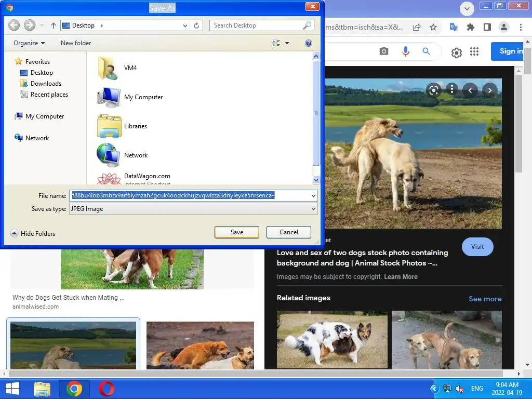Show hidden tray icons arrow
The width and height of the screenshot is (532, 399).
[x=434, y=389]
